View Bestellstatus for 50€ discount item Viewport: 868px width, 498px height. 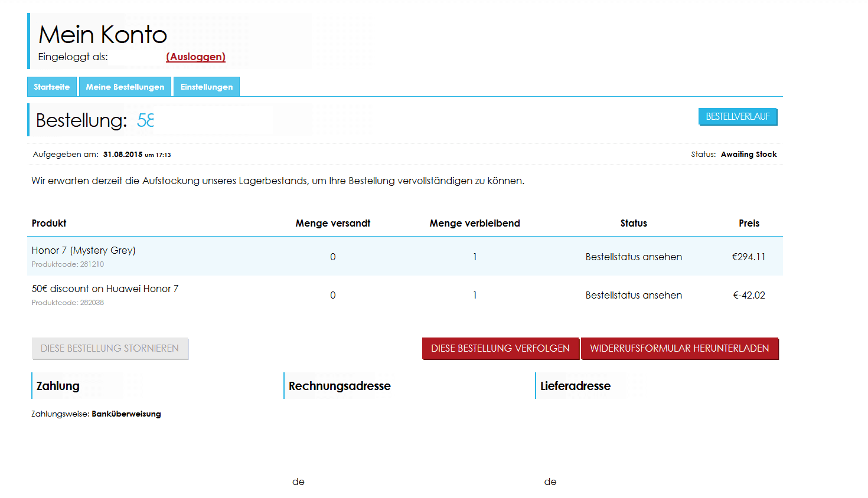click(x=634, y=295)
